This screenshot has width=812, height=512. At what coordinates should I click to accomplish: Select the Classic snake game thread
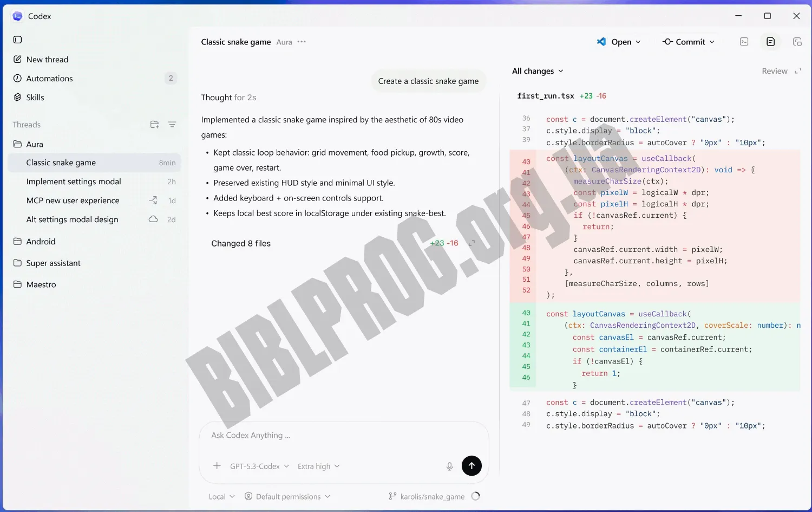point(95,163)
